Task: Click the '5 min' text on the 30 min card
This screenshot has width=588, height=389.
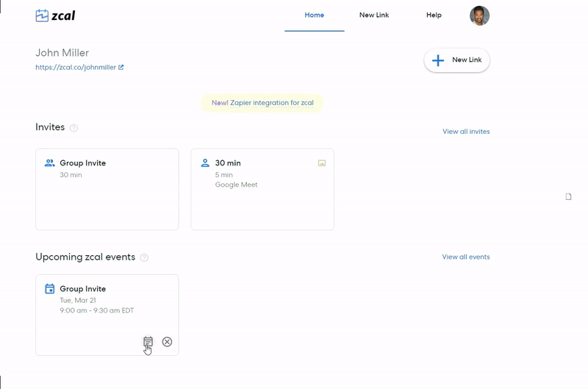Action: coord(224,175)
